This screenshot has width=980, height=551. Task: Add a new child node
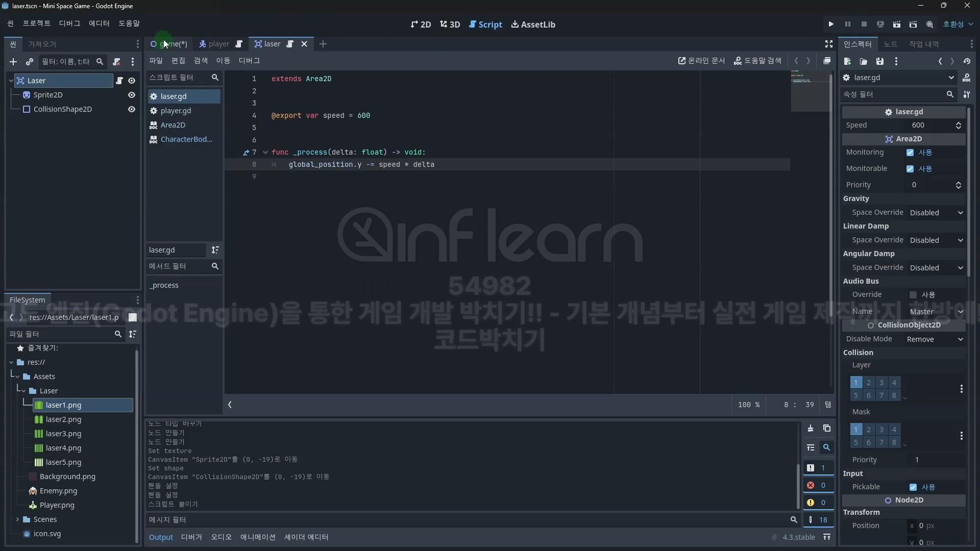pos(13,62)
